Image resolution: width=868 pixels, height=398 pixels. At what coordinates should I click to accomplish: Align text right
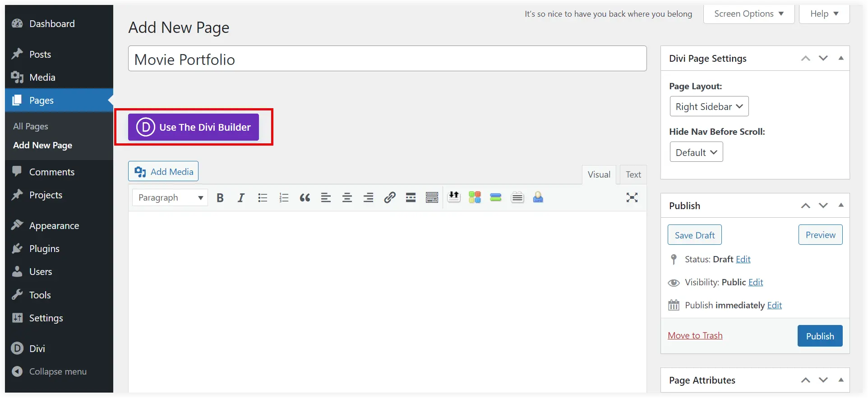pos(368,197)
